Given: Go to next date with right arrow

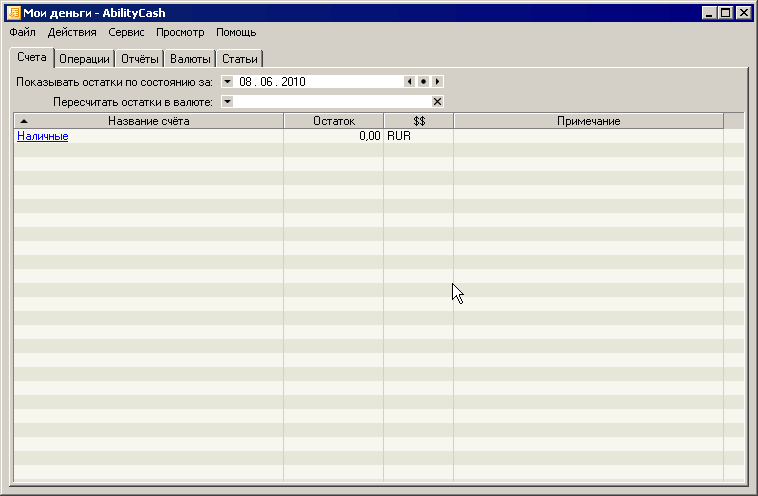Looking at the screenshot, I should tap(437, 82).
